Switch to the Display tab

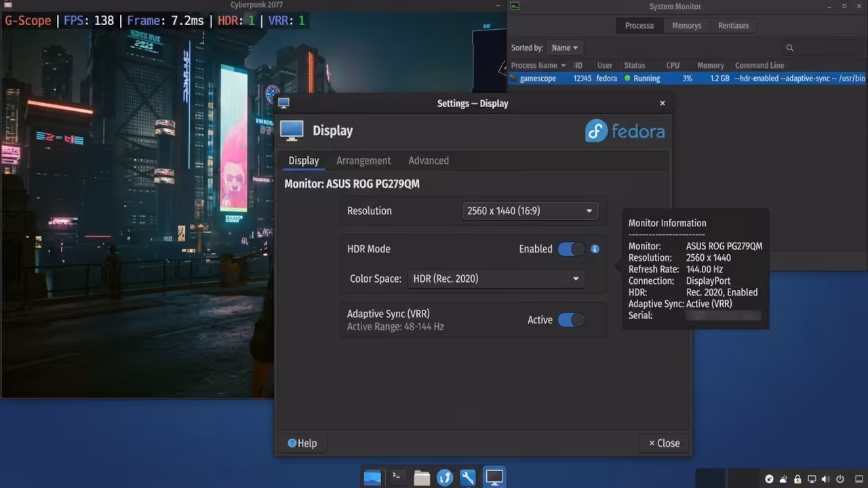[x=303, y=161]
